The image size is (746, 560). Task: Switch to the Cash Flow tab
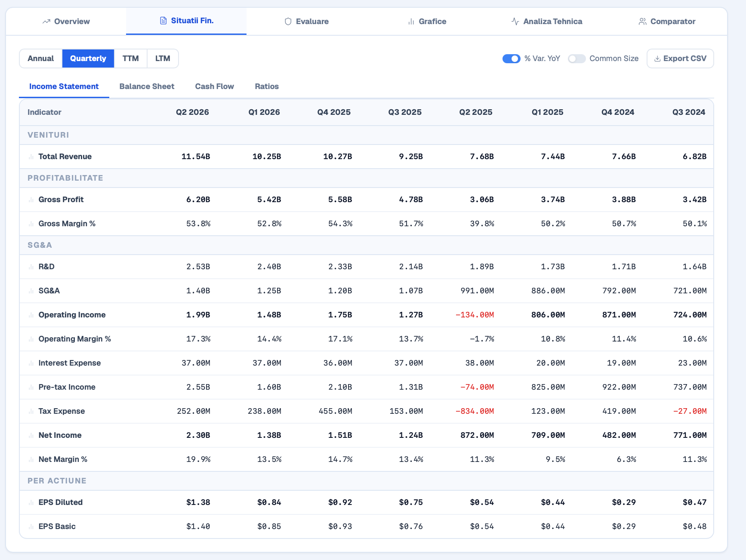click(x=214, y=86)
